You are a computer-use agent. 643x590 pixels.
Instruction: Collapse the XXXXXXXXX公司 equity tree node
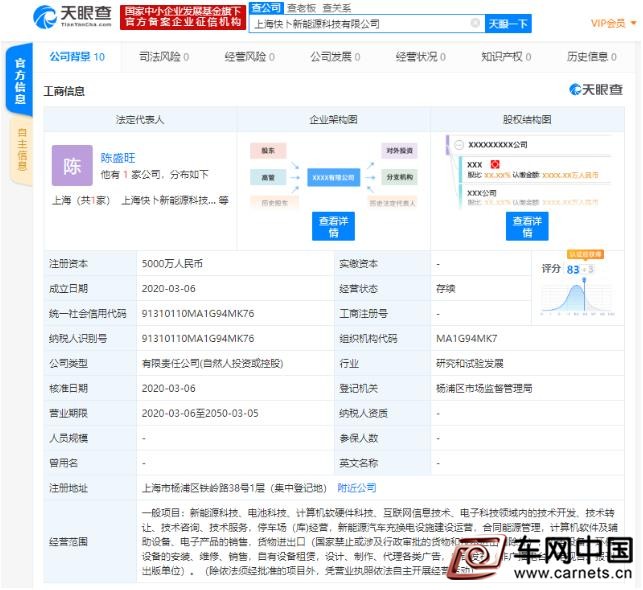(x=459, y=145)
